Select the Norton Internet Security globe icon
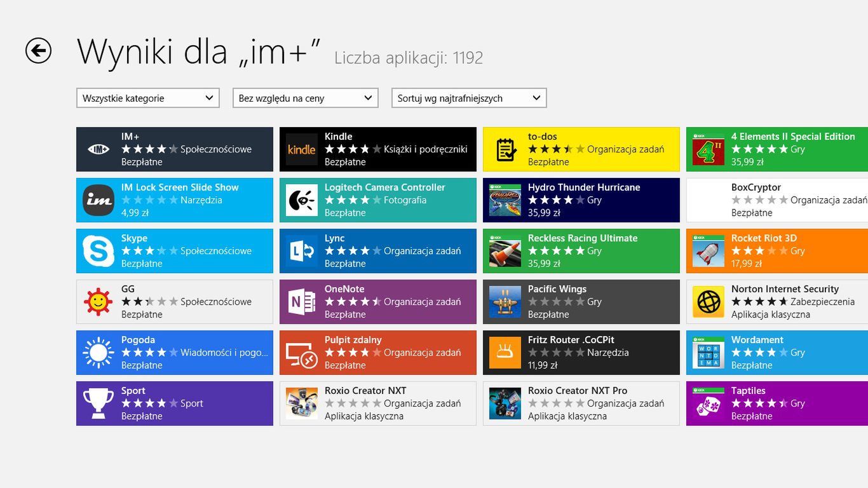Screen dimensions: 868x488 point(709,302)
